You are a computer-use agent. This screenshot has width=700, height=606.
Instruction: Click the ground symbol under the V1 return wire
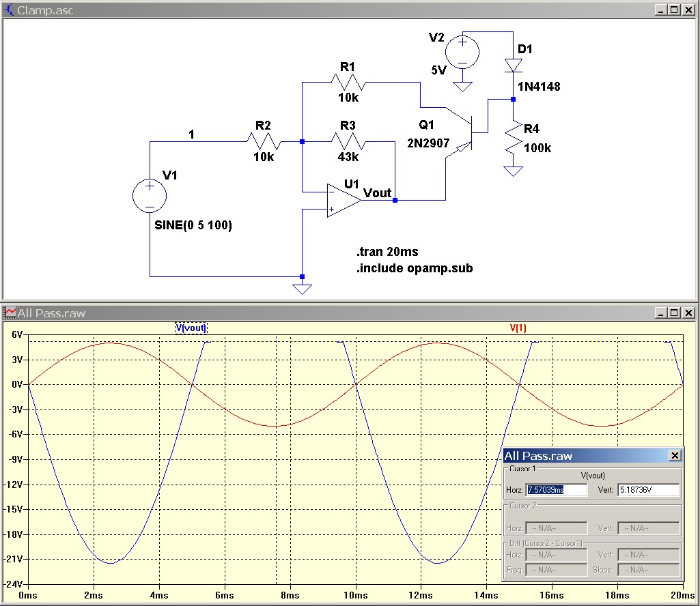[303, 289]
